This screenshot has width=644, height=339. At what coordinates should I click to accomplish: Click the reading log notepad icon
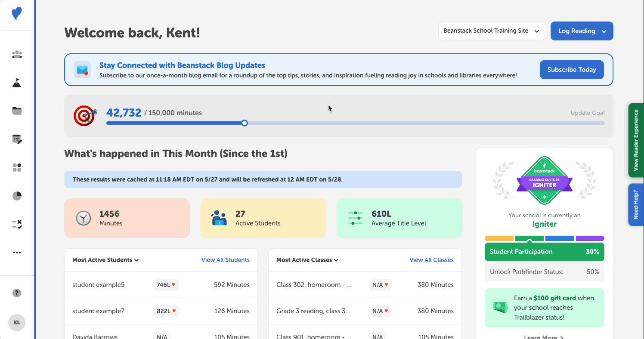17,139
